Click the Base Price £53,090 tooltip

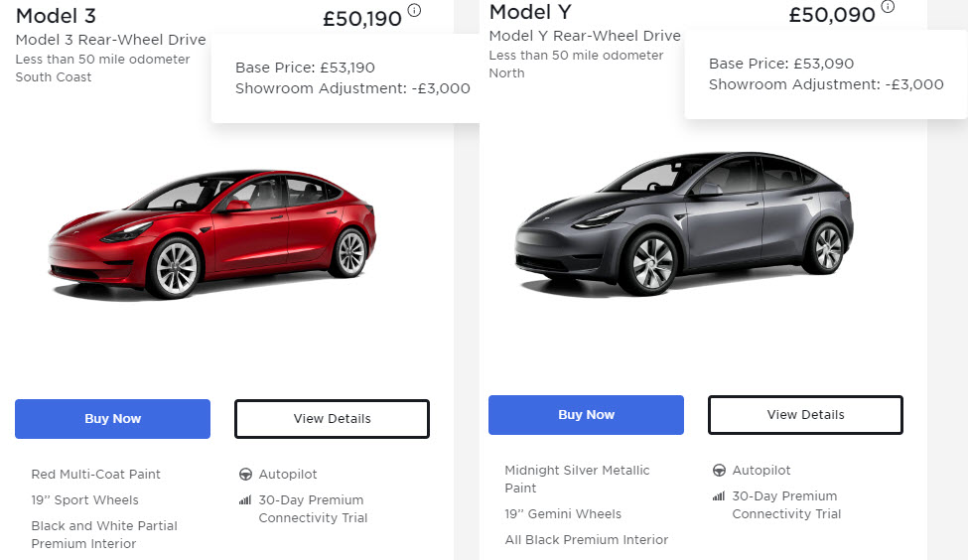coord(826,74)
